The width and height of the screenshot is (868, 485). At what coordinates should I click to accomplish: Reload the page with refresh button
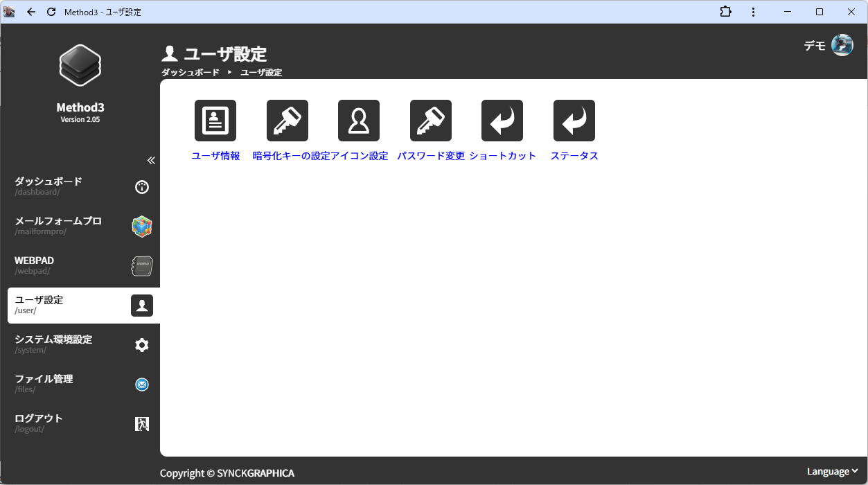(x=51, y=12)
